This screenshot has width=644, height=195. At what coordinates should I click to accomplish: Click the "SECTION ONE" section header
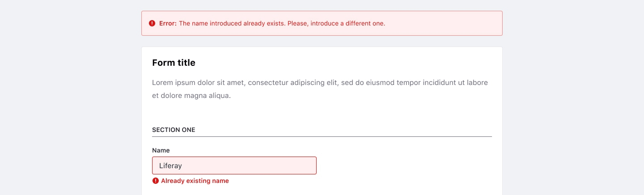(174, 130)
